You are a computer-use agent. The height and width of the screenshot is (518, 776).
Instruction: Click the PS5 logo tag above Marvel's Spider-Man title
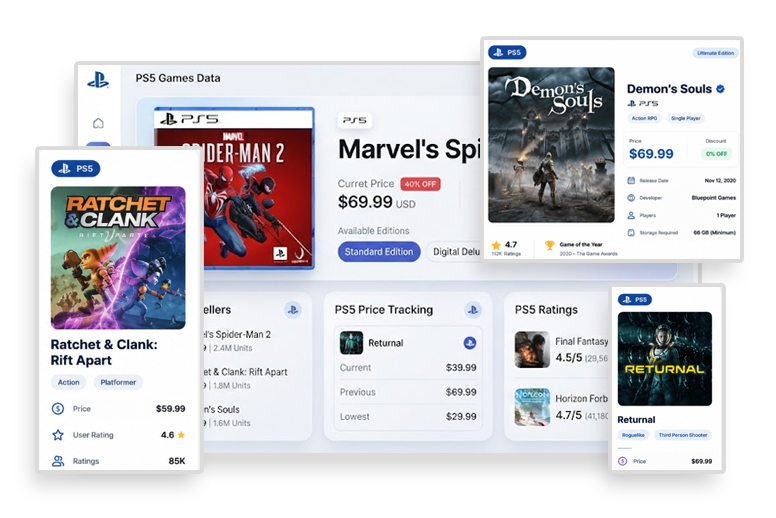pyautogui.click(x=355, y=120)
